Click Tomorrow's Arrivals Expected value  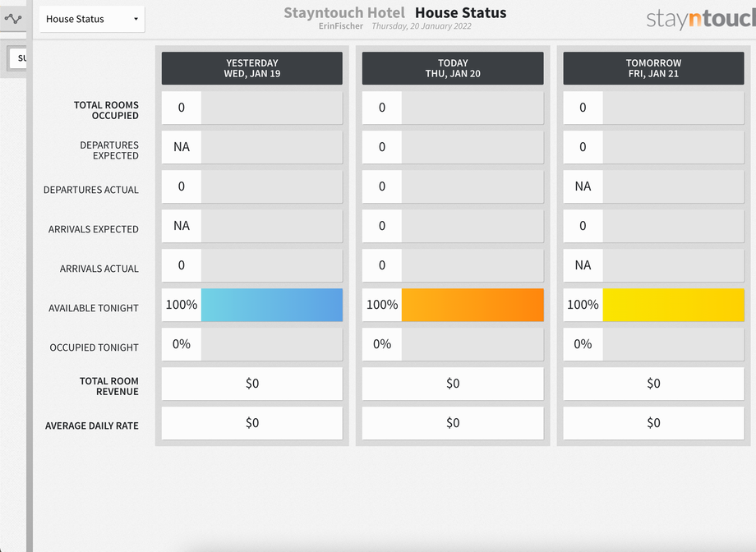pyautogui.click(x=583, y=226)
